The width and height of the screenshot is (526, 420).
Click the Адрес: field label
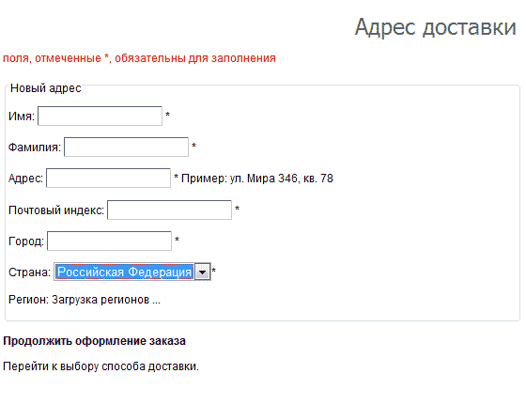pyautogui.click(x=26, y=179)
